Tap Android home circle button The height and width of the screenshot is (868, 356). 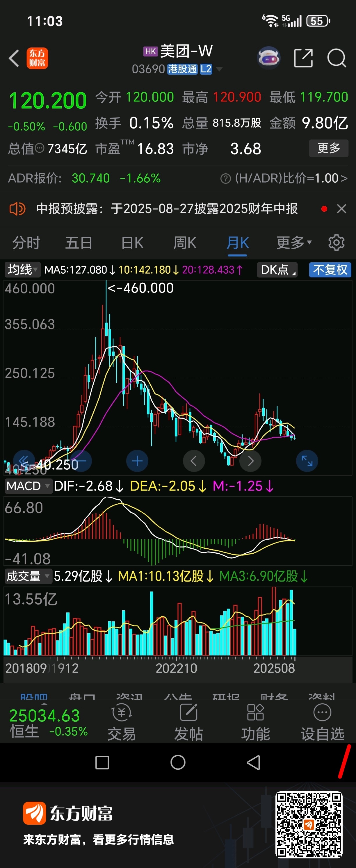coord(178,762)
